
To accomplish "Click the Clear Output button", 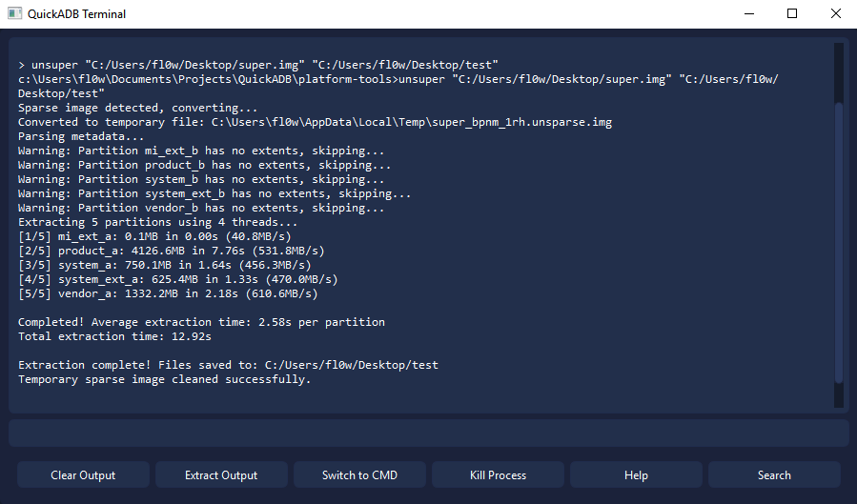I will (83, 475).
